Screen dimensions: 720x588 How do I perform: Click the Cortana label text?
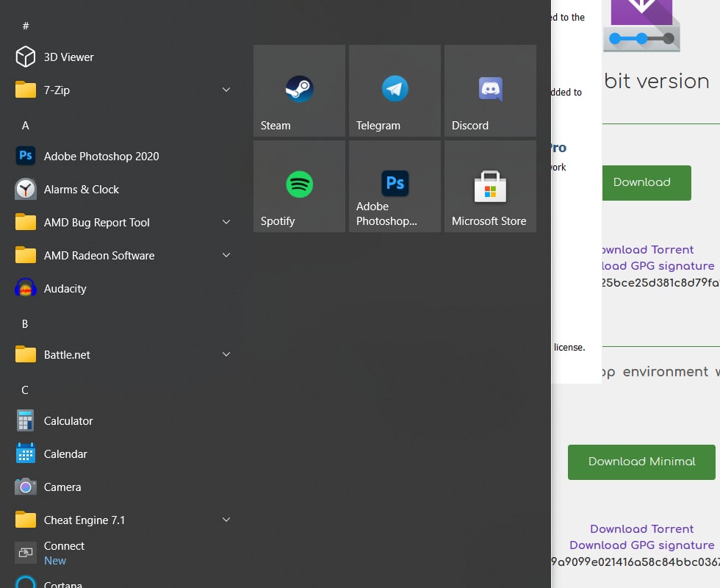(63, 584)
